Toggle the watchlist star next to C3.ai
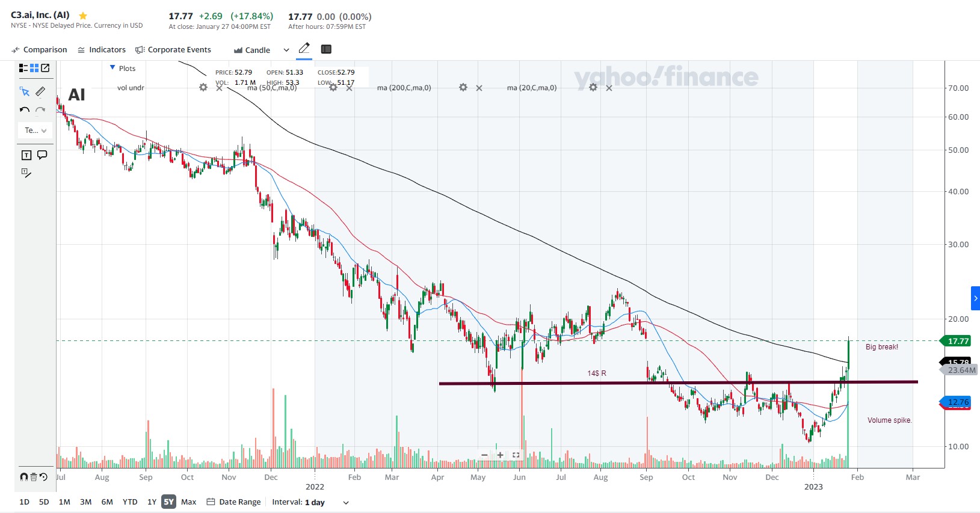The image size is (980, 513). (83, 16)
